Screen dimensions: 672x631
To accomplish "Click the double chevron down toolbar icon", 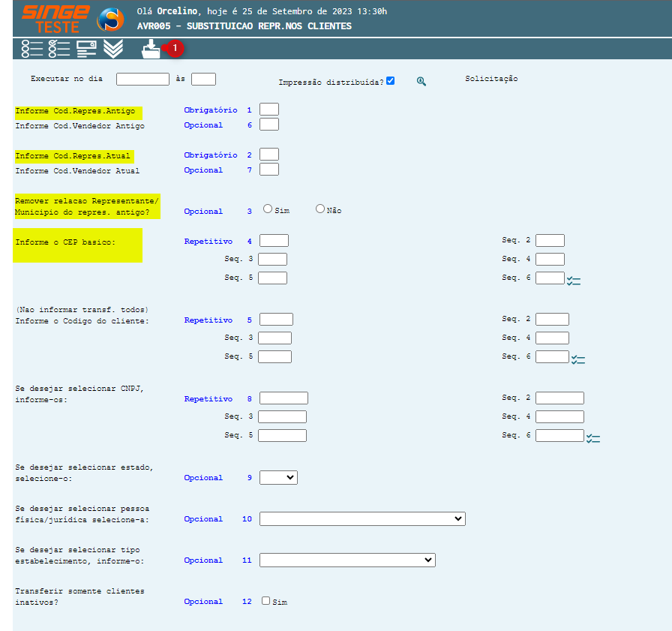I will pyautogui.click(x=113, y=49).
